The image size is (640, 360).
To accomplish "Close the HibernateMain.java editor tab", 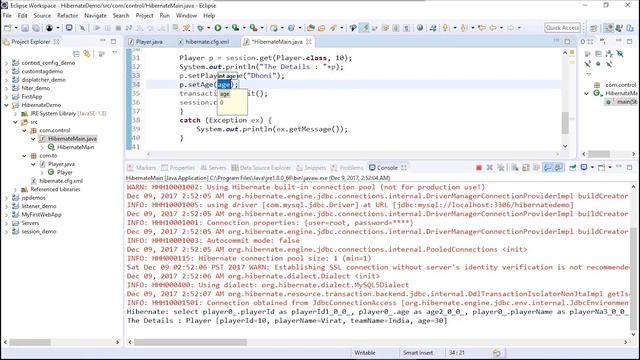I will click(x=309, y=42).
